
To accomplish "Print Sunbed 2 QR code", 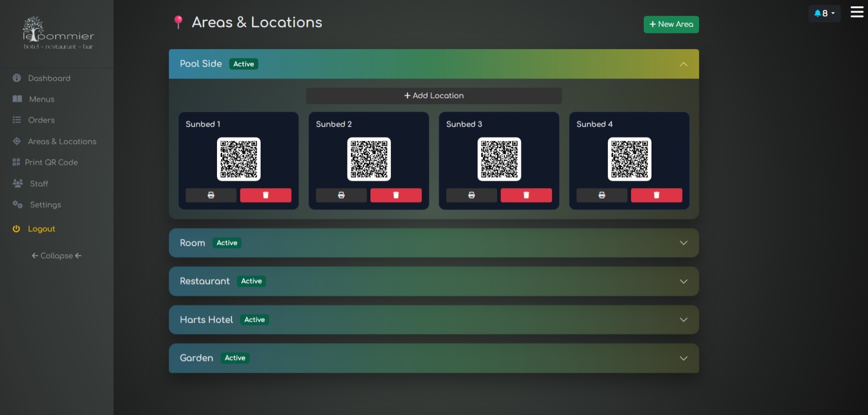I will tap(341, 195).
